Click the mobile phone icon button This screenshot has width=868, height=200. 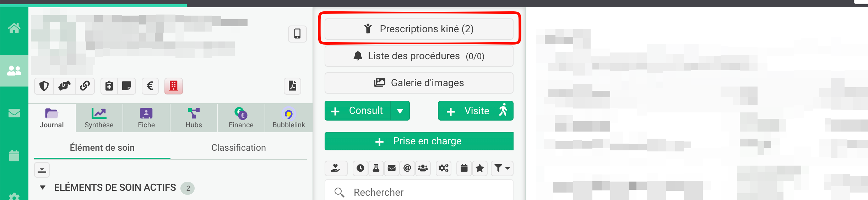[x=297, y=34]
